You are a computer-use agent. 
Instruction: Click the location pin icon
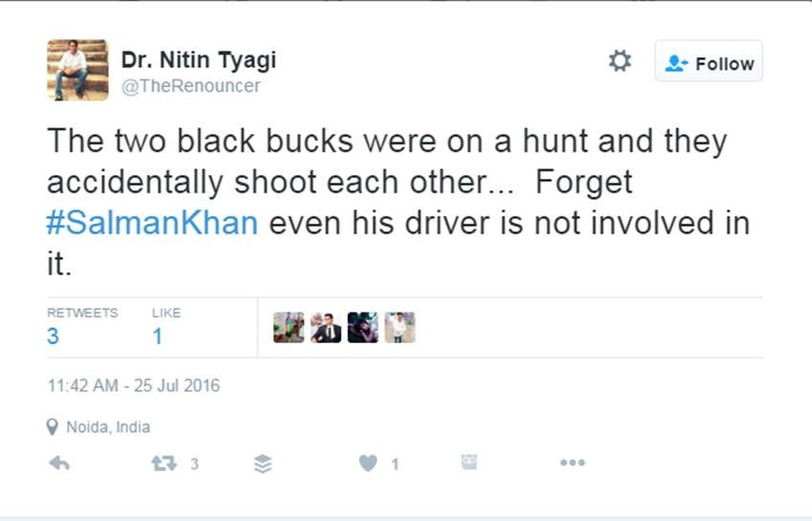[53, 427]
